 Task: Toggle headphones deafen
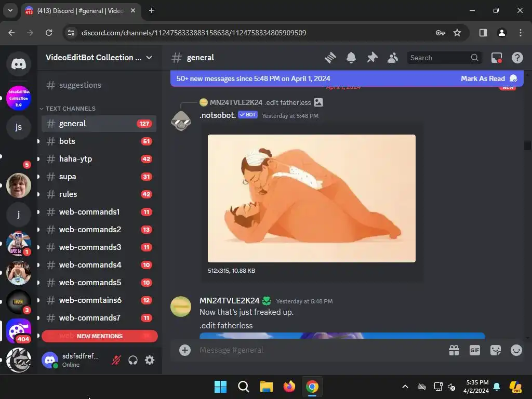tap(133, 360)
